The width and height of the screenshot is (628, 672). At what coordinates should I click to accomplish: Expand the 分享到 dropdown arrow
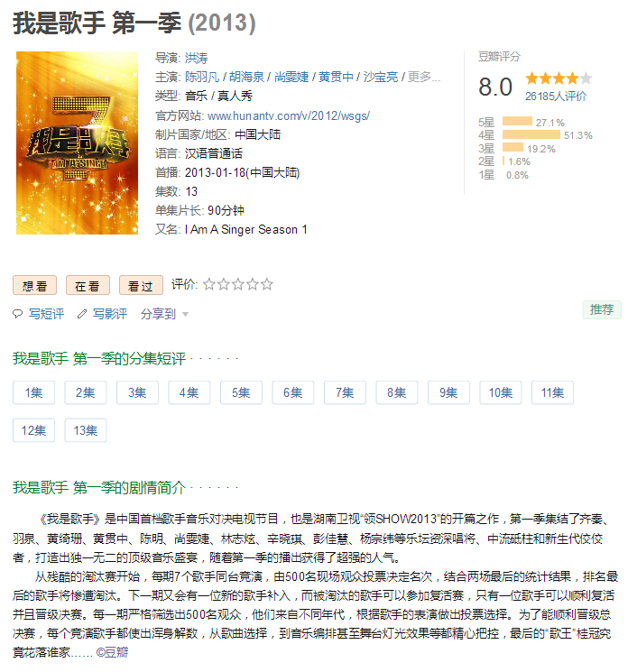pyautogui.click(x=185, y=315)
